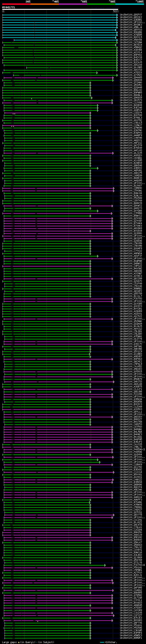The width and height of the screenshot is (146, 644).
Task: Select hit label UniRef100_B2CHJ5
Action: tap(131, 63)
